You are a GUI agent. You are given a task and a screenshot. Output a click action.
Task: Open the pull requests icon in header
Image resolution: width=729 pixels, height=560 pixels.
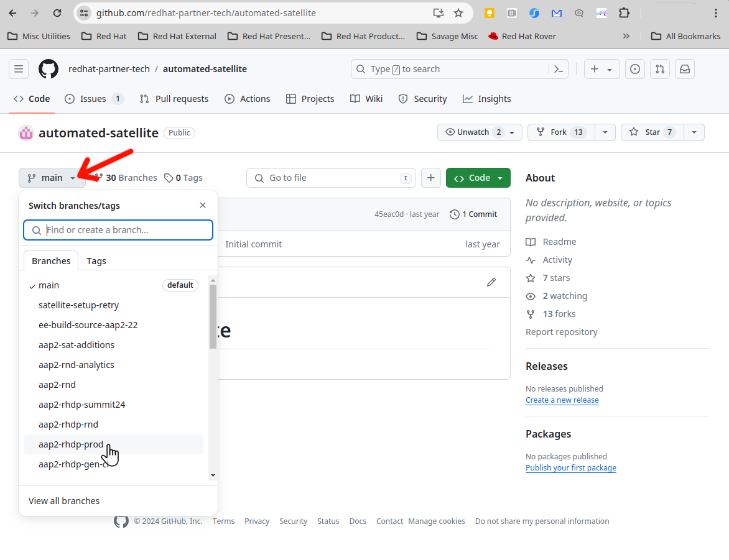click(660, 69)
